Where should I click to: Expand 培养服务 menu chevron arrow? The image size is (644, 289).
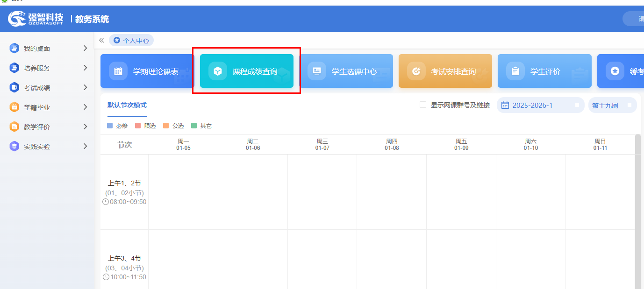point(85,68)
